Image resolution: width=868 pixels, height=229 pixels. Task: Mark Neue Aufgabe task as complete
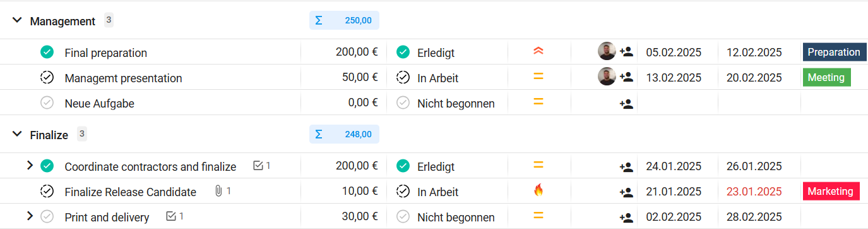(47, 102)
